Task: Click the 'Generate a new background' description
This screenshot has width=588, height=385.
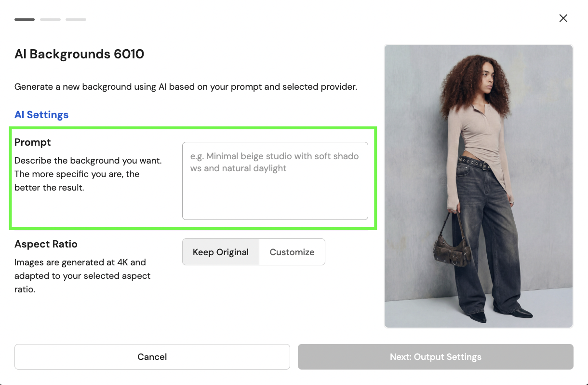Action: 186,87
